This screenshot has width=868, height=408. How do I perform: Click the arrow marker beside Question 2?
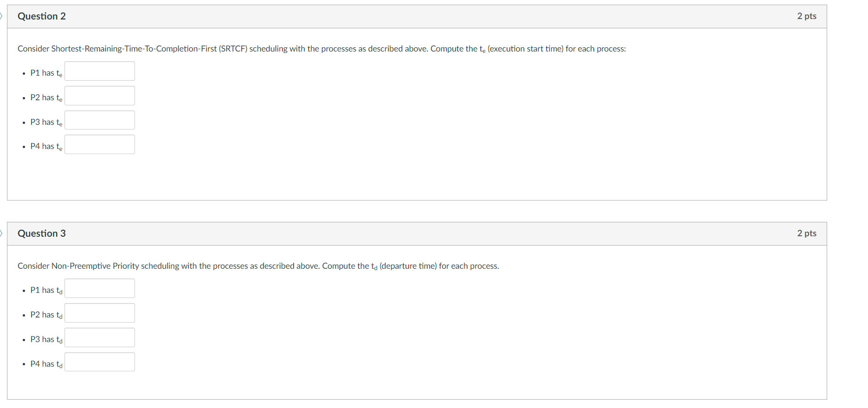coord(1,16)
